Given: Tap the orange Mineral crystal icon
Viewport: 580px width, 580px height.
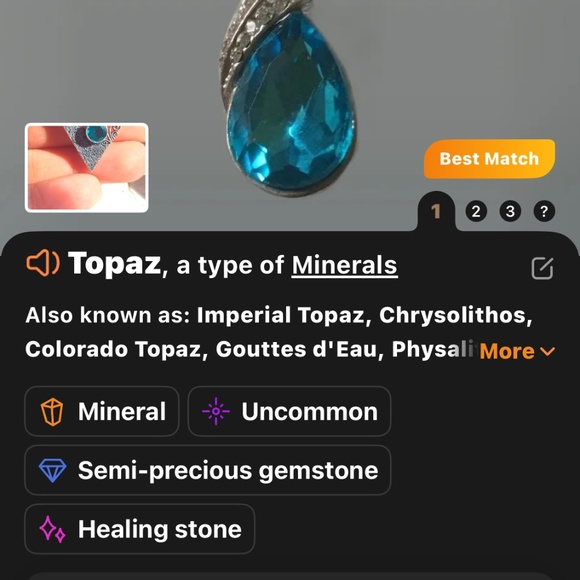Looking at the screenshot, I should [52, 412].
